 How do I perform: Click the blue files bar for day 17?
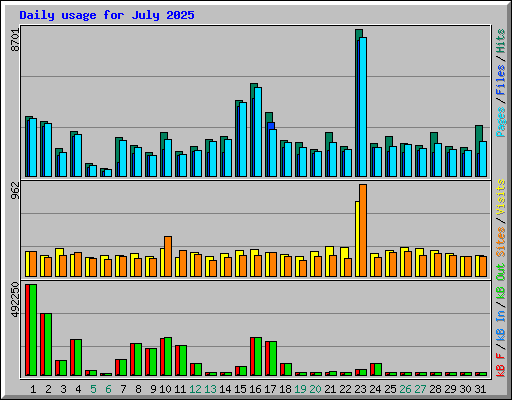(271, 126)
